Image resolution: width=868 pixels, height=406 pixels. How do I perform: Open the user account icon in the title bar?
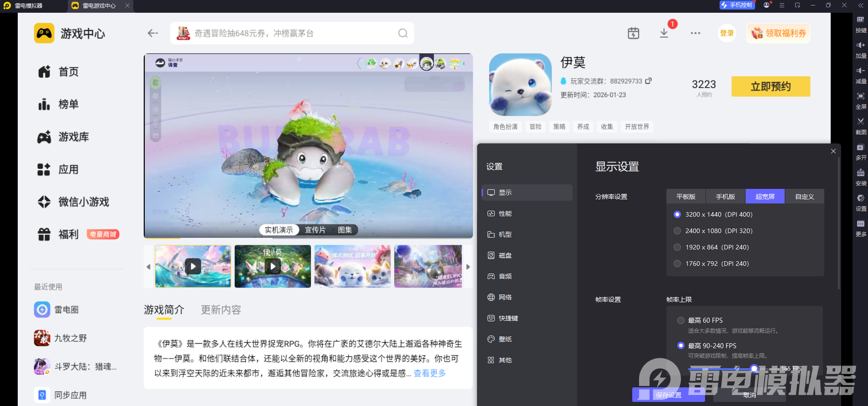click(x=767, y=5)
